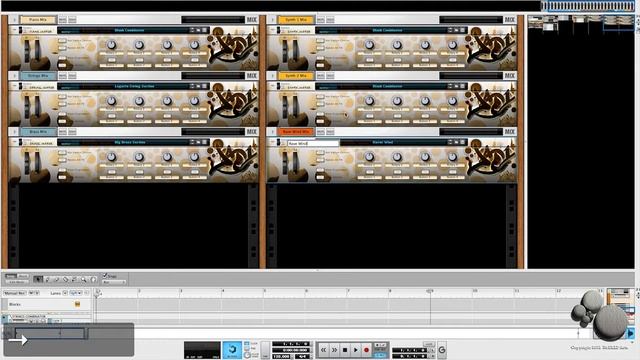640x360 pixels.
Task: Click the orange Blocks track icon
Action: click(x=77, y=304)
